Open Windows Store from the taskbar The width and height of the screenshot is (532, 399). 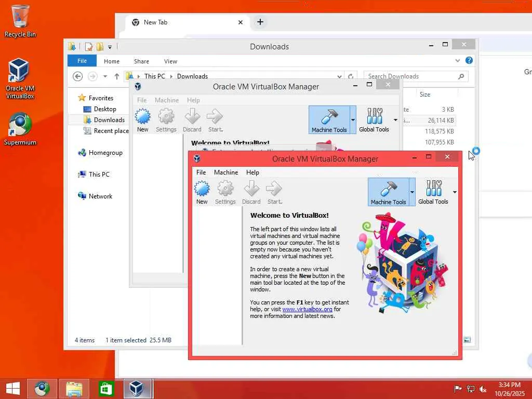105,389
